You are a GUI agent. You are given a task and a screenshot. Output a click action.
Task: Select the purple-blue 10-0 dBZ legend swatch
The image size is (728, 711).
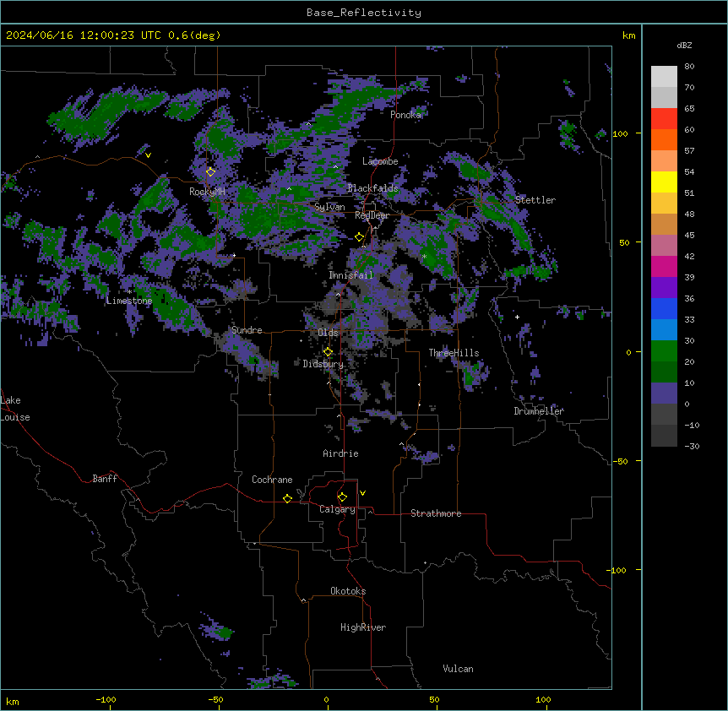click(664, 393)
